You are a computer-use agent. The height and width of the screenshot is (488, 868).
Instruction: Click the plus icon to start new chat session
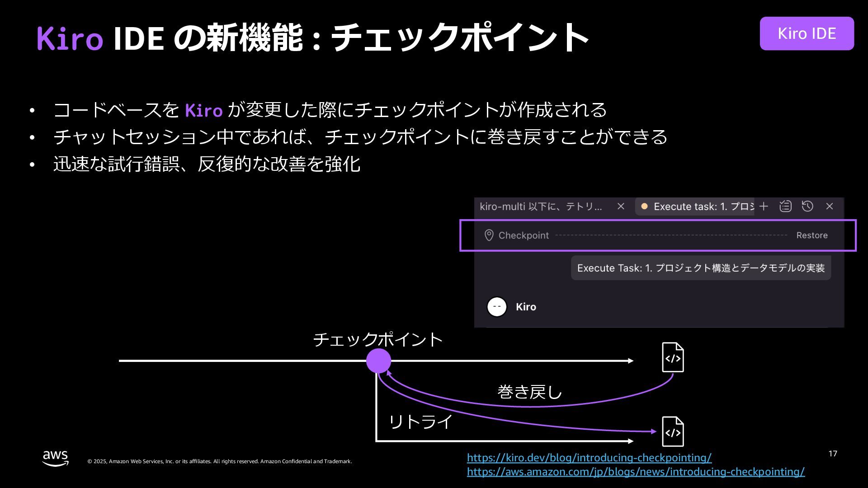click(x=764, y=206)
